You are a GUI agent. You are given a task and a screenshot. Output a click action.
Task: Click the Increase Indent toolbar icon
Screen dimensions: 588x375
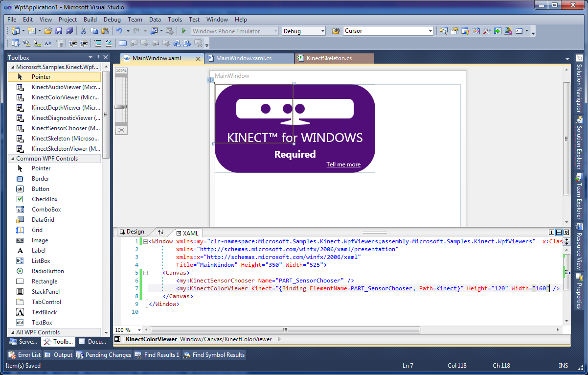coord(84,43)
